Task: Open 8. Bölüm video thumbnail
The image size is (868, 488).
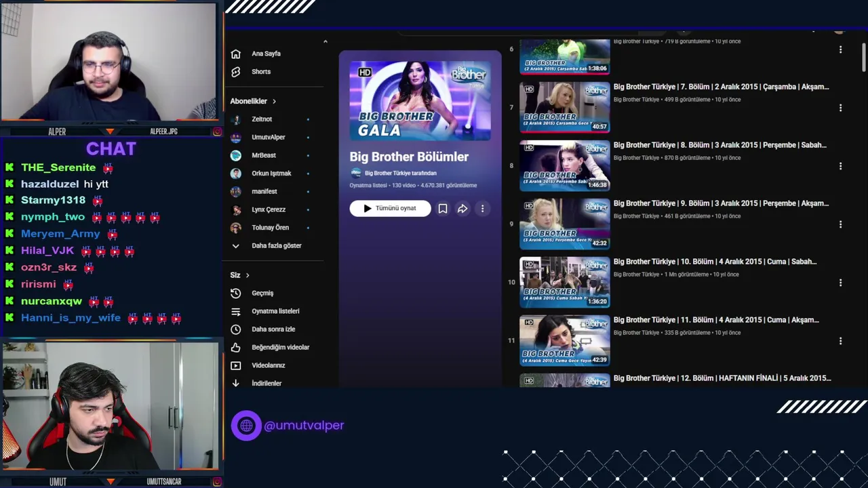Action: point(565,165)
